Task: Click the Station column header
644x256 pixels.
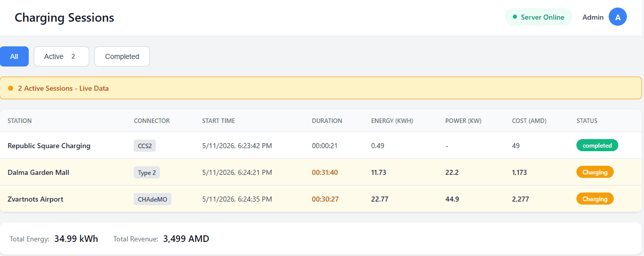Action: click(x=20, y=121)
